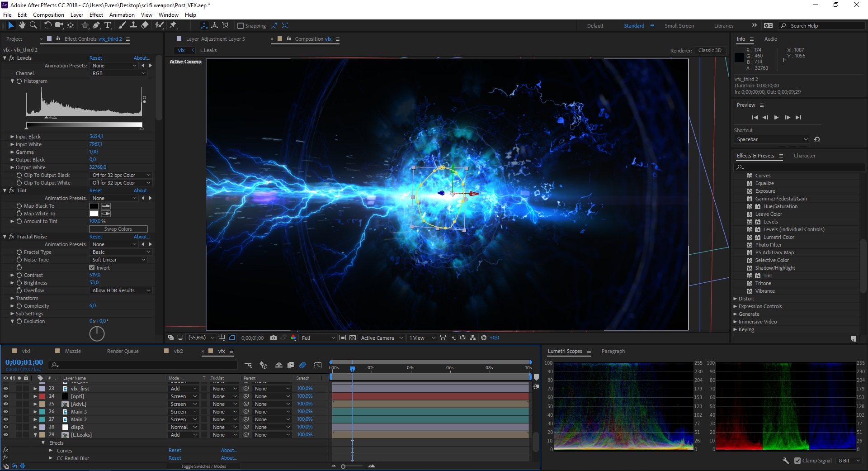Select the Roto Brush tool

(159, 25)
